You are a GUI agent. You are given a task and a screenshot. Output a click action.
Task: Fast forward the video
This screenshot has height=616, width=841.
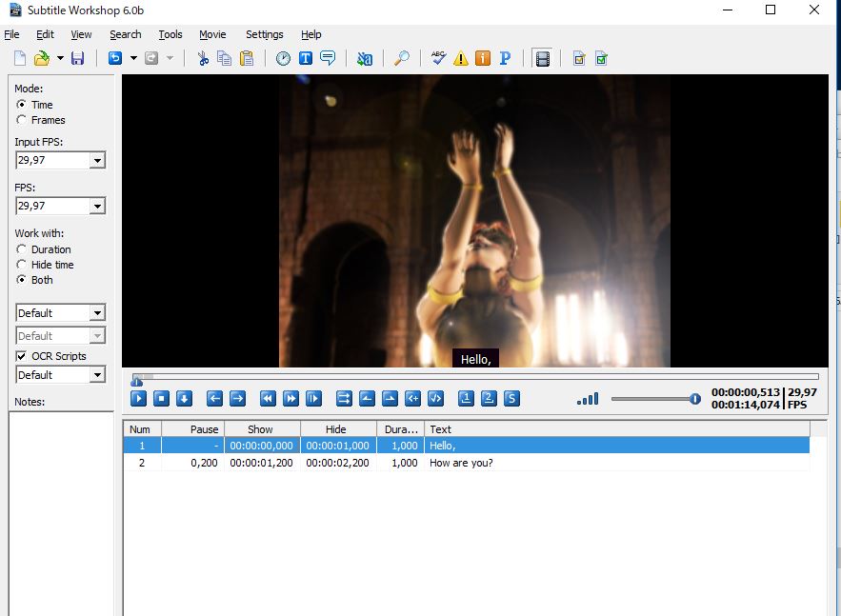[290, 398]
